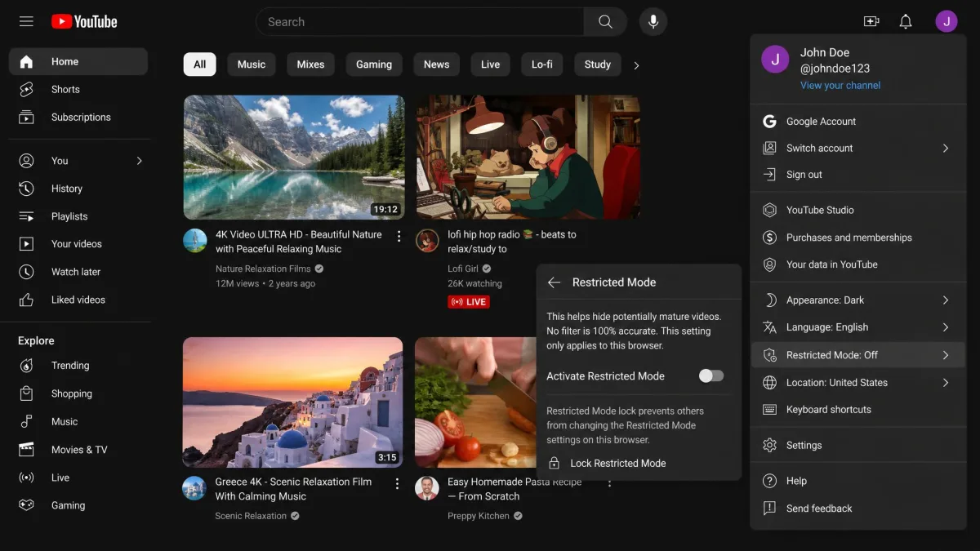
Task: Select the Music filter chip
Action: tap(252, 64)
